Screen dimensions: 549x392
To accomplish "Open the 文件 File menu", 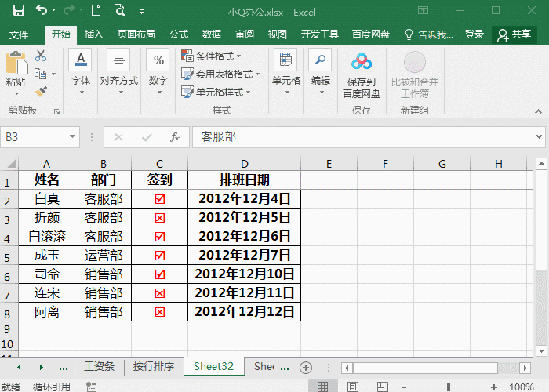I will tap(19, 34).
